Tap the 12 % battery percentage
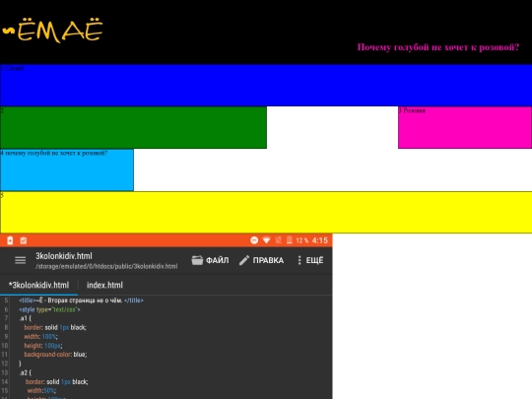The width and height of the screenshot is (532, 399). coord(302,240)
